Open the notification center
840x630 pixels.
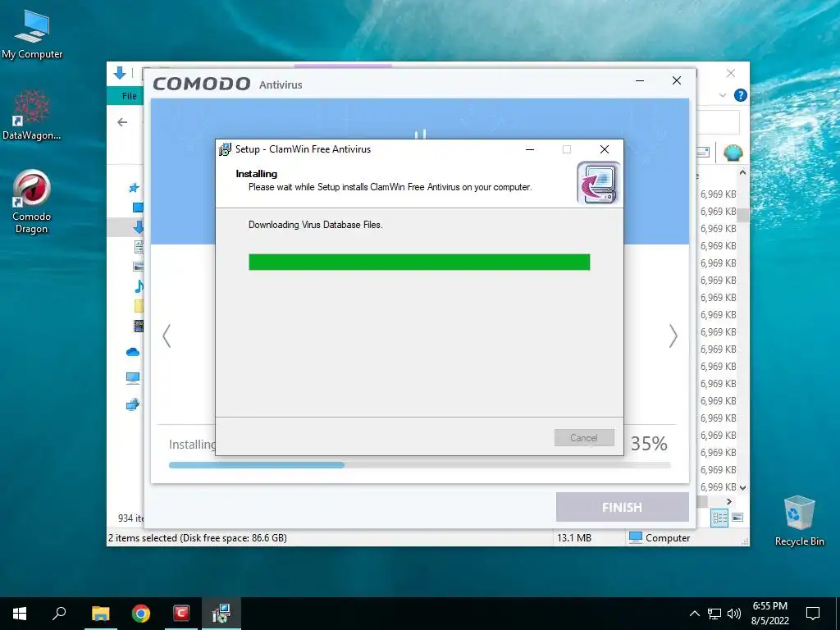(813, 614)
